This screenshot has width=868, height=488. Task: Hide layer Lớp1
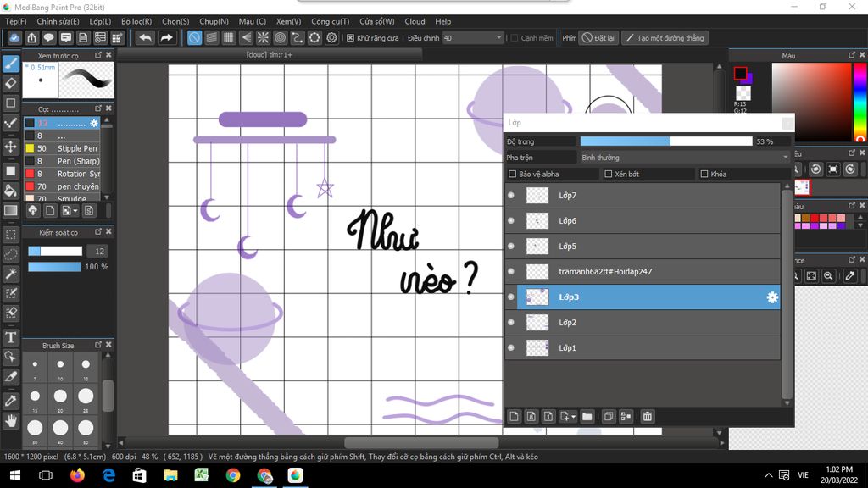pos(511,348)
